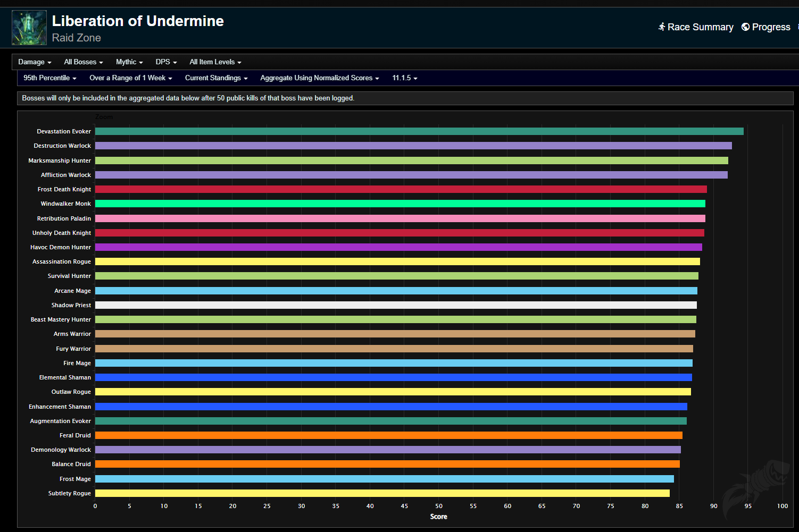
Task: Click the Devastation Evoker bar
Action: pos(419,131)
